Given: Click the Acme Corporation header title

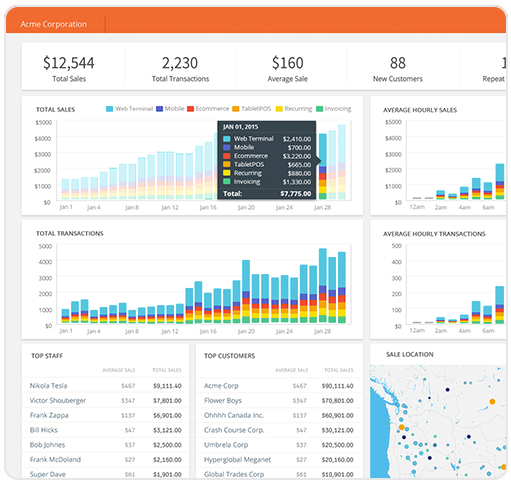Looking at the screenshot, I should (x=54, y=24).
